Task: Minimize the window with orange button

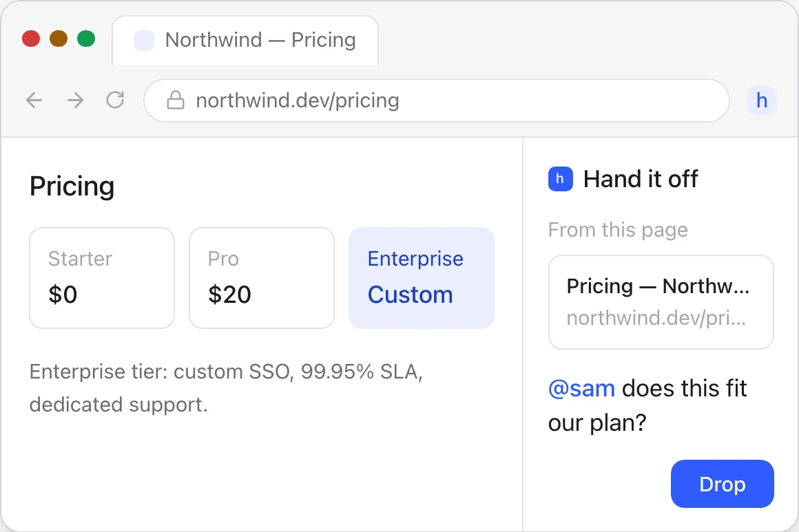Action: 59,39
